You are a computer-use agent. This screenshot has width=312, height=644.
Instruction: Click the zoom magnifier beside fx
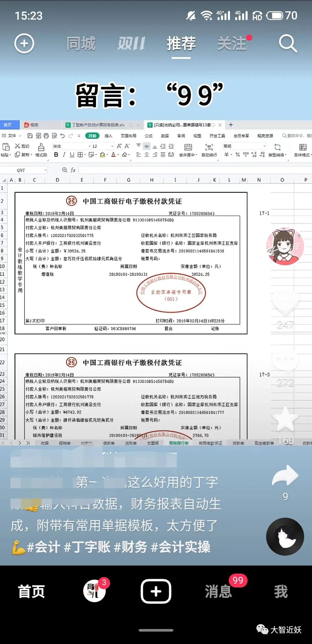pyautogui.click(x=65, y=170)
